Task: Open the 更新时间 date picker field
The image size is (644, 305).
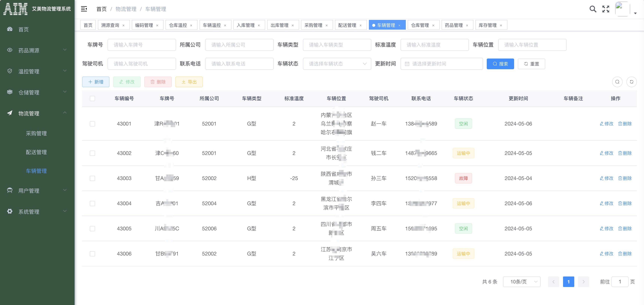Action: click(x=442, y=64)
